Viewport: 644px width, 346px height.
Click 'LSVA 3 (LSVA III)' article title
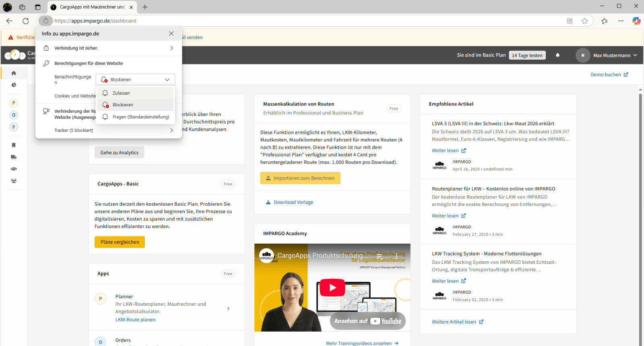493,124
